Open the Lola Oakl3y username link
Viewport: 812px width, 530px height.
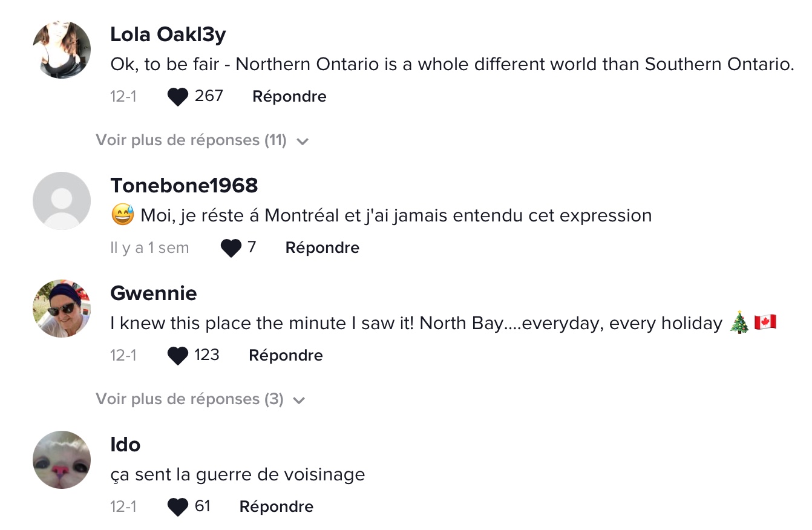coord(168,35)
